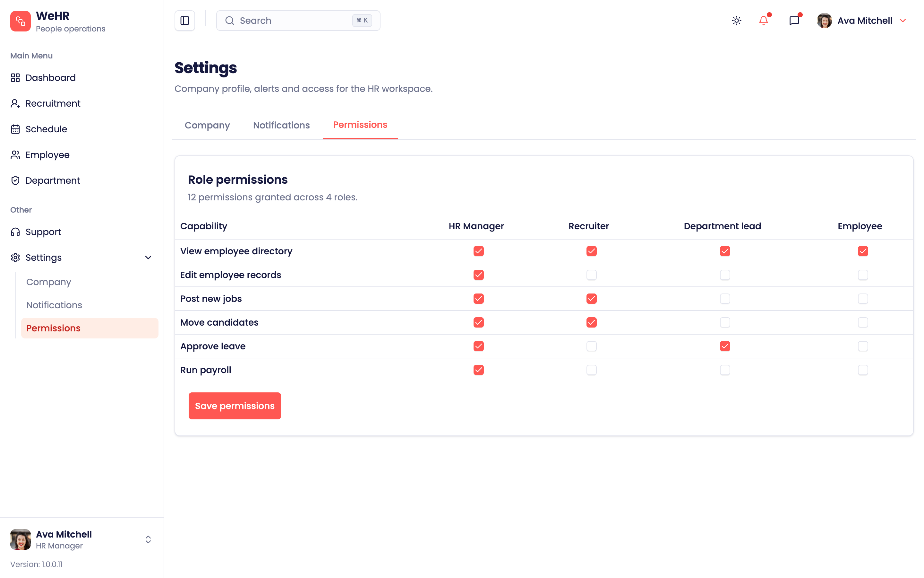The image size is (924, 578).
Task: Enable Run payroll for Recruiter
Action: 591,370
